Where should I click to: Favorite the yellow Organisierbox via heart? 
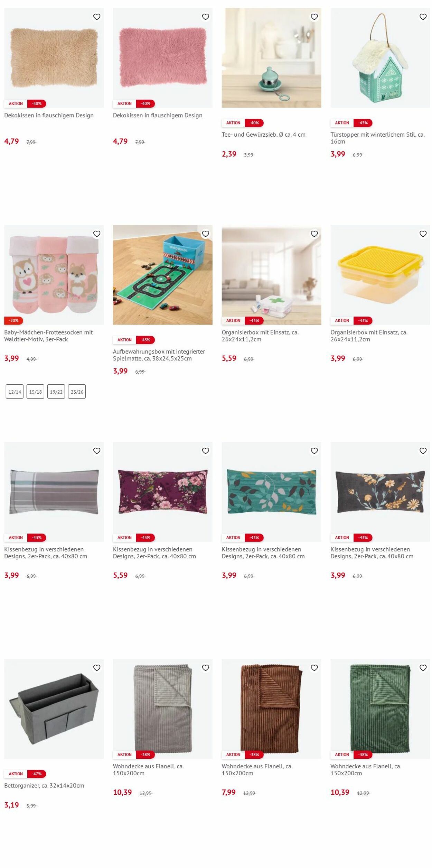423,234
